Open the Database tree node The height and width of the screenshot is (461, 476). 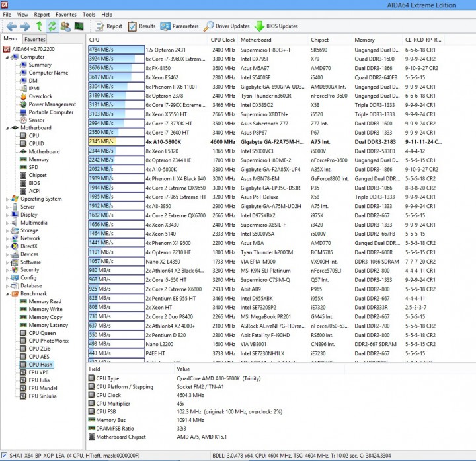click(26, 285)
